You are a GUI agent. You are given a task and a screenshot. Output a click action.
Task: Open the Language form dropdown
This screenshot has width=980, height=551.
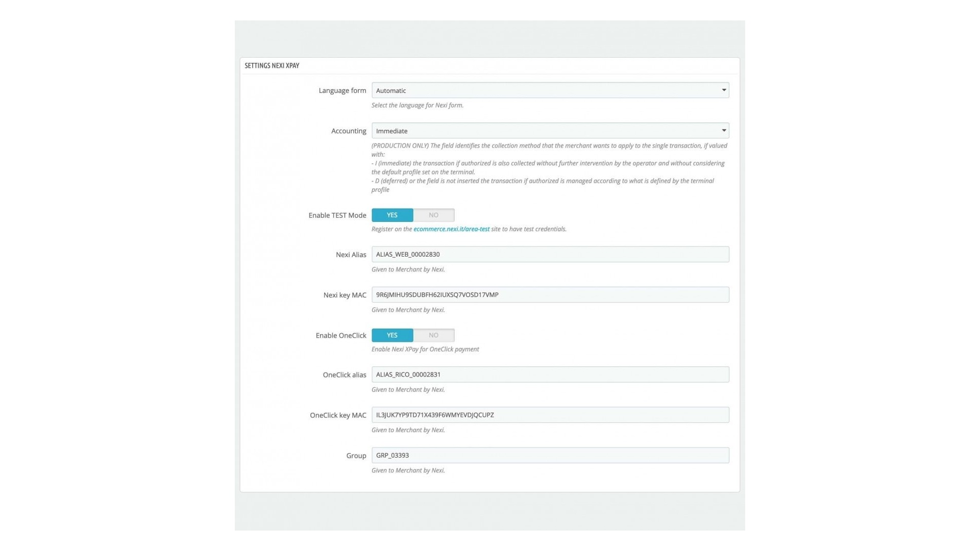point(550,90)
